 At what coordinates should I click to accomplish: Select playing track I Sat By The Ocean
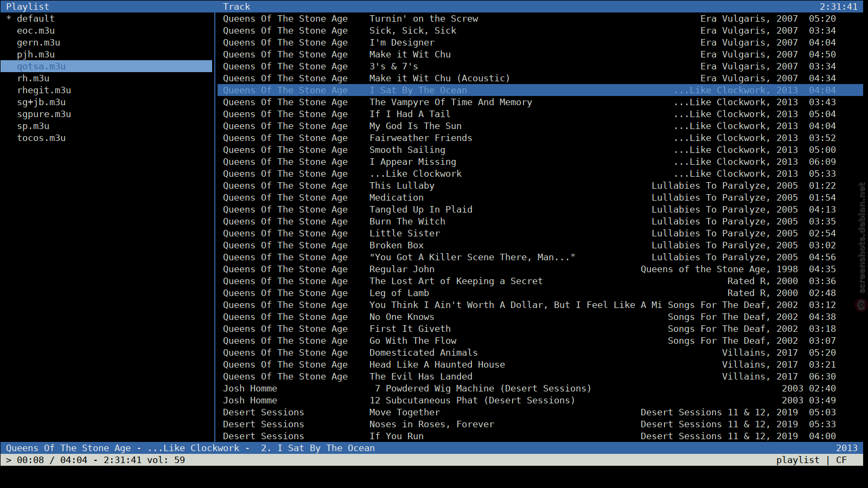click(x=540, y=90)
